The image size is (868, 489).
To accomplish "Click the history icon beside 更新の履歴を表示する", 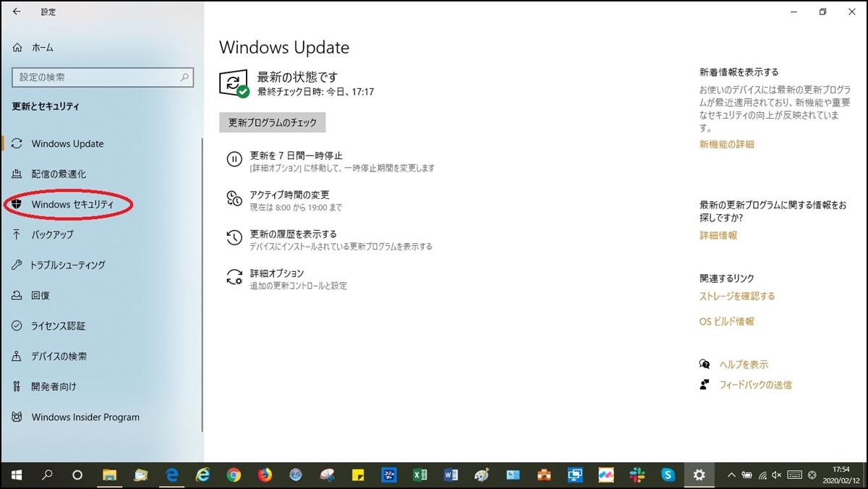I will (234, 238).
